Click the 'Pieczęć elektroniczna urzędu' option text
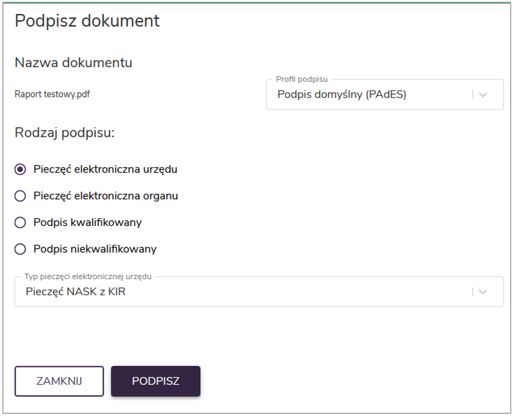 click(x=105, y=169)
